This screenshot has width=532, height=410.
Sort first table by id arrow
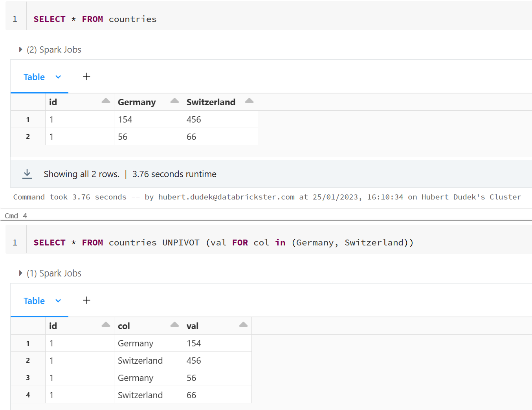tap(106, 101)
